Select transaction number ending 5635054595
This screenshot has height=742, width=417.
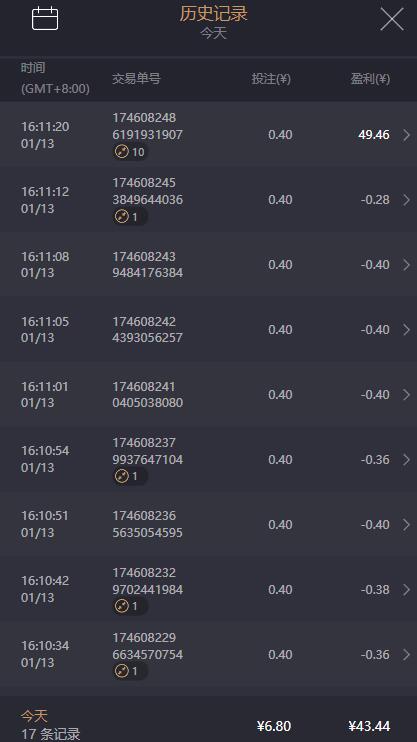click(x=147, y=524)
